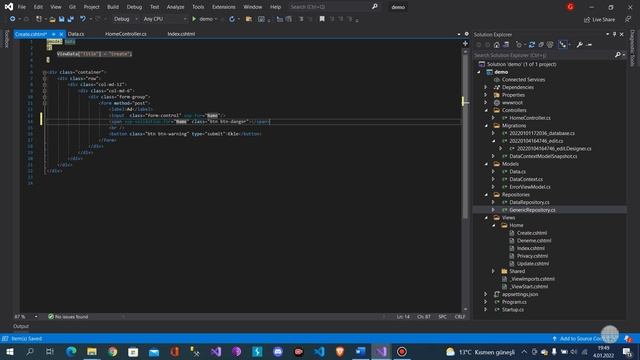Viewport: 640px width, 360px height.
Task: Select Update.cshtml in Solution Explorer
Action: point(533,264)
